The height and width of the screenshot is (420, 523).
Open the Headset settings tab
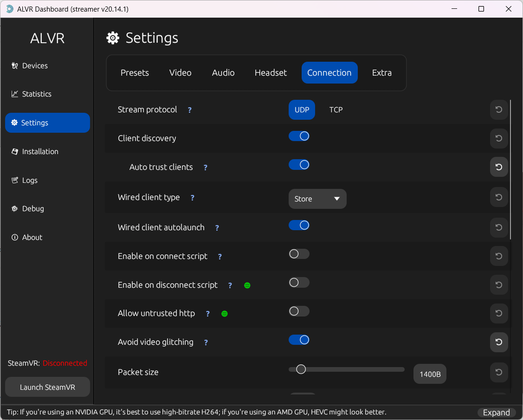[x=271, y=73]
